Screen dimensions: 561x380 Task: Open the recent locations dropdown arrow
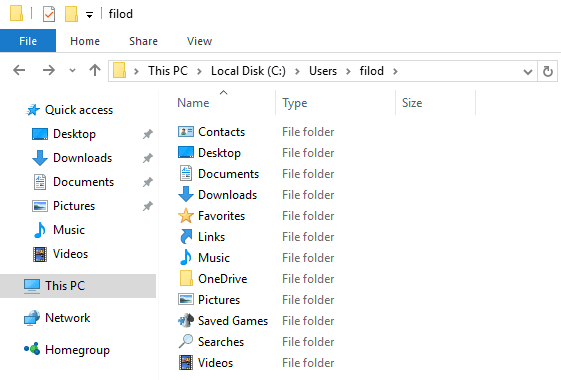click(72, 70)
